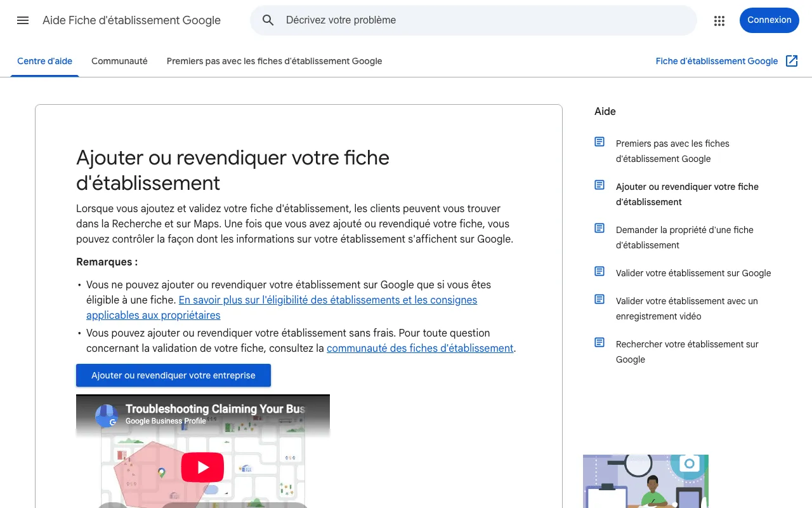The width and height of the screenshot is (812, 508).
Task: Click article icon next to Premiers pas avec les fiches
Action: (x=599, y=142)
